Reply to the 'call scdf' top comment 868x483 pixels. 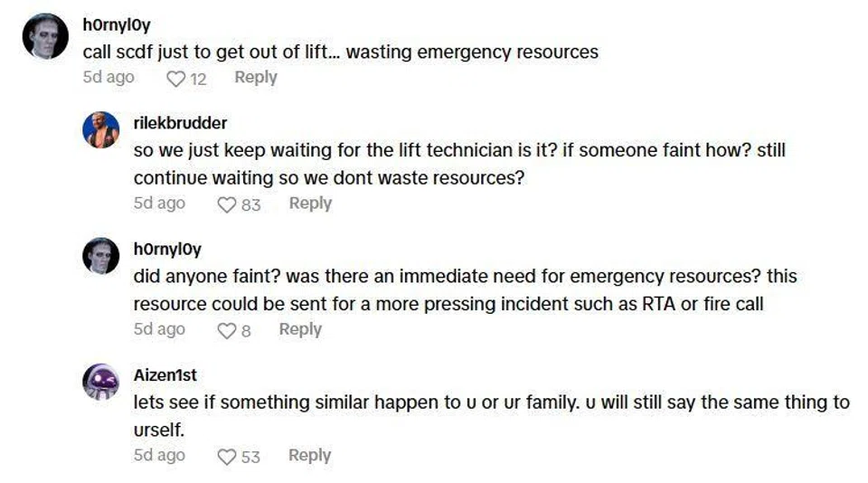click(256, 78)
